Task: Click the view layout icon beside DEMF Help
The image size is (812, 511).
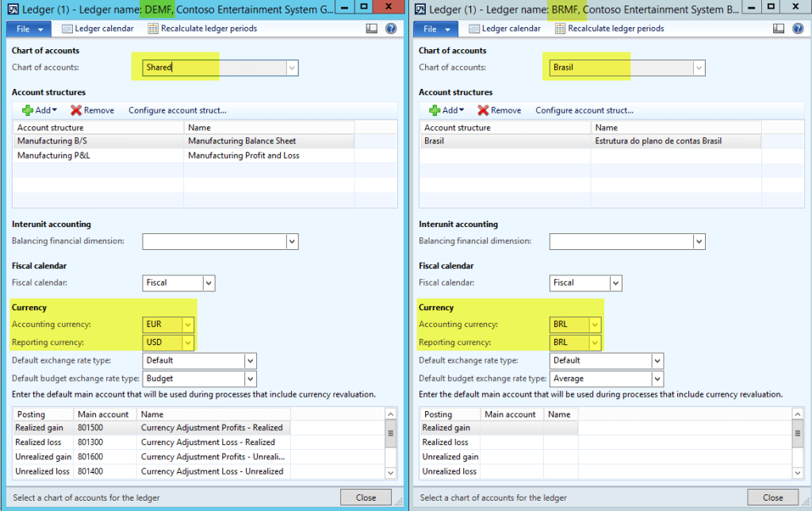Action: pos(371,28)
